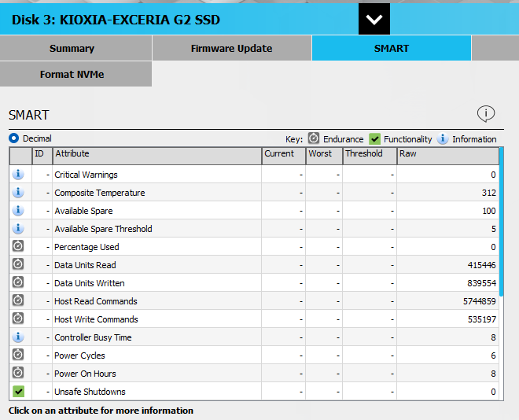Select the Data Units Written attribute
The image size is (519, 420).
pos(90,283)
